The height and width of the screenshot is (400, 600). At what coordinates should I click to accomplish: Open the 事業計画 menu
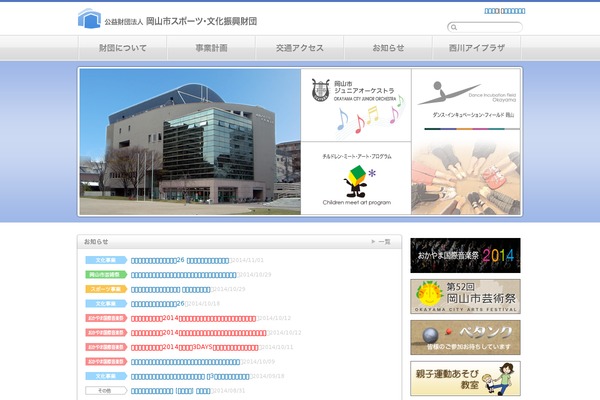(x=211, y=48)
